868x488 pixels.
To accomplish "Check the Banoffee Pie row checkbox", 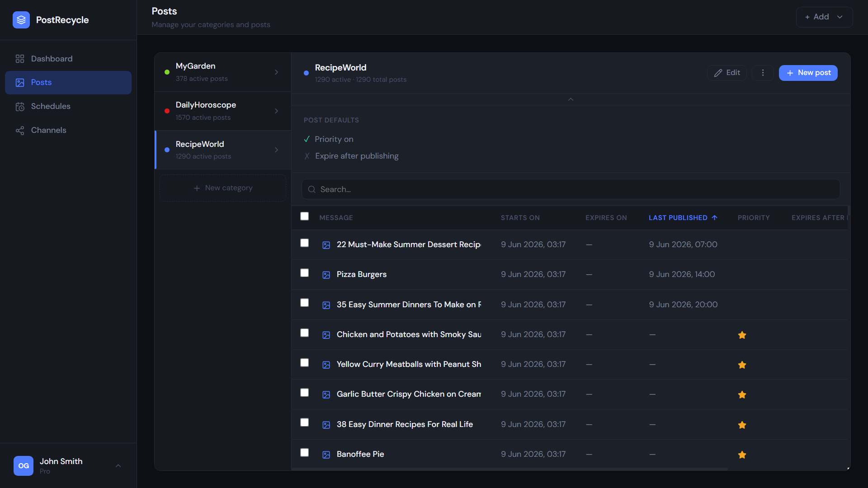I will click(x=305, y=453).
